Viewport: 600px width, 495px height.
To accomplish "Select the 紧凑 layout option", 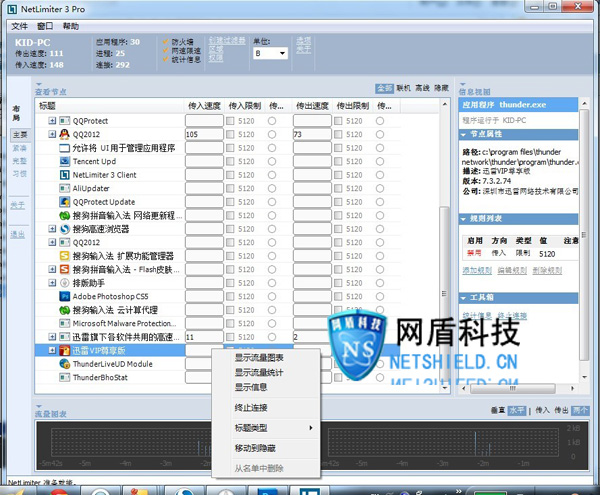I will [x=20, y=148].
